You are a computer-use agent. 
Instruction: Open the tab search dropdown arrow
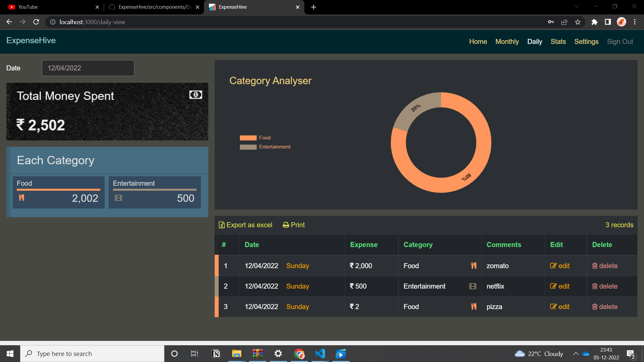577,6
